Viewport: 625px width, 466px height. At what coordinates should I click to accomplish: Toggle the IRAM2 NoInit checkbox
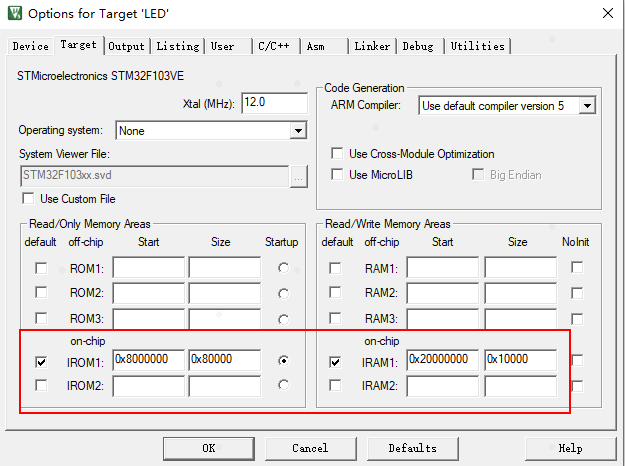click(x=577, y=386)
